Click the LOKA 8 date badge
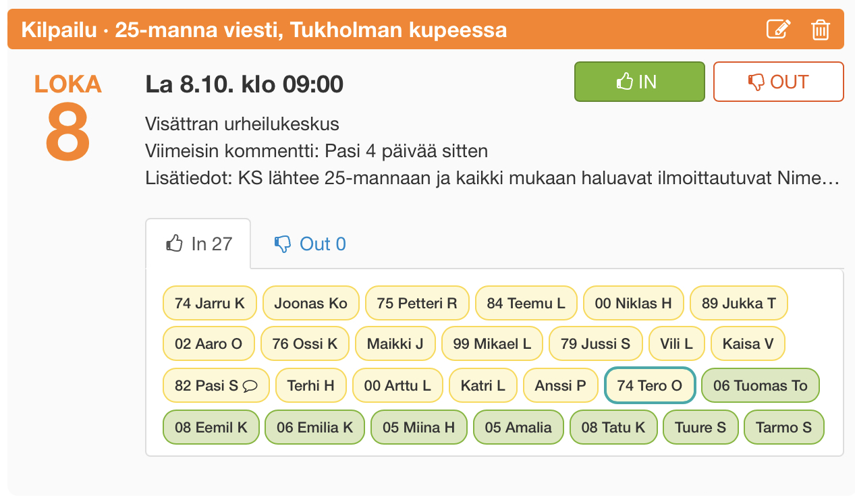This screenshot has width=855, height=504. pos(68,119)
